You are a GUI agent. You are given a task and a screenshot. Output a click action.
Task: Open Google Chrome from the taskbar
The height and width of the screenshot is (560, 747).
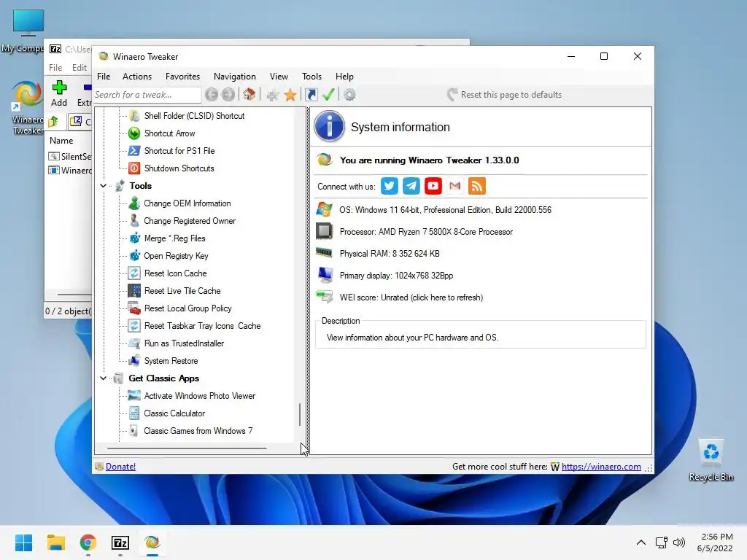(88, 542)
